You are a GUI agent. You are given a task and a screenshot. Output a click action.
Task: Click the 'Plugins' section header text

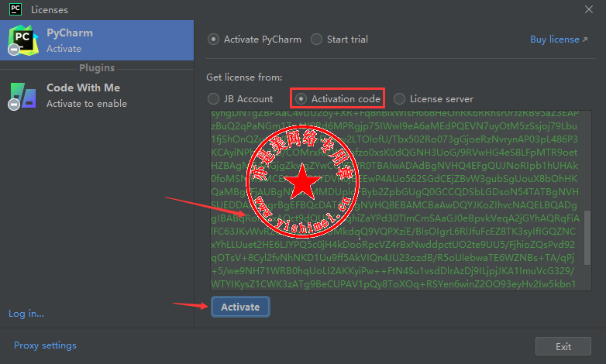[97, 68]
